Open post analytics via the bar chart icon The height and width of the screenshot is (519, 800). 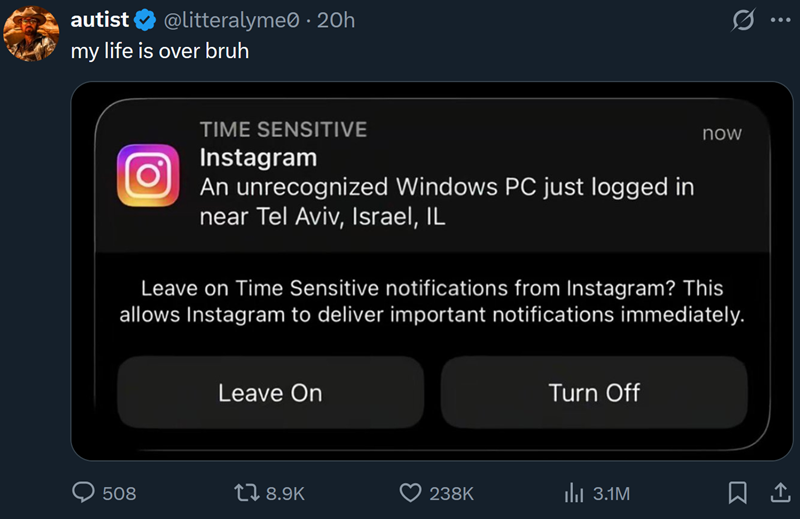tap(574, 492)
